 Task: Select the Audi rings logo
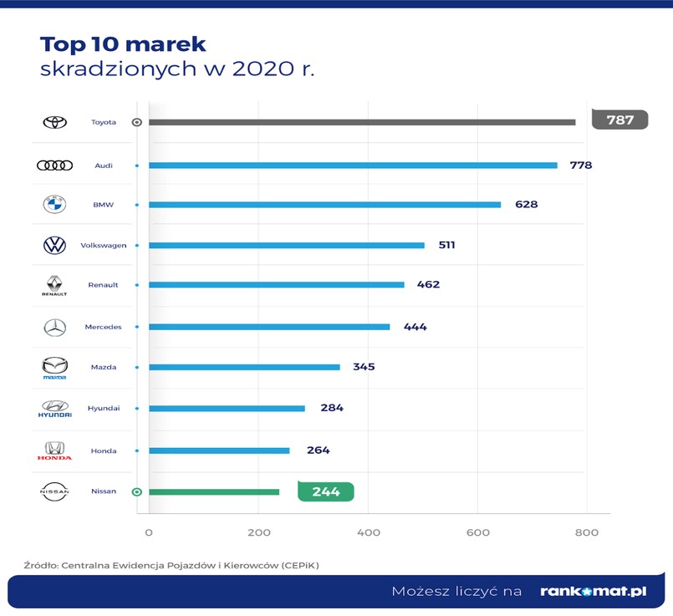pos(54,164)
